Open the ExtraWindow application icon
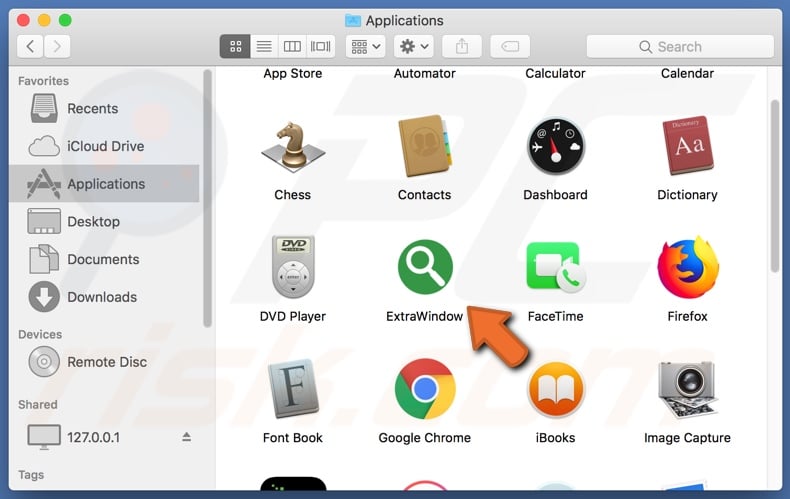 424,269
